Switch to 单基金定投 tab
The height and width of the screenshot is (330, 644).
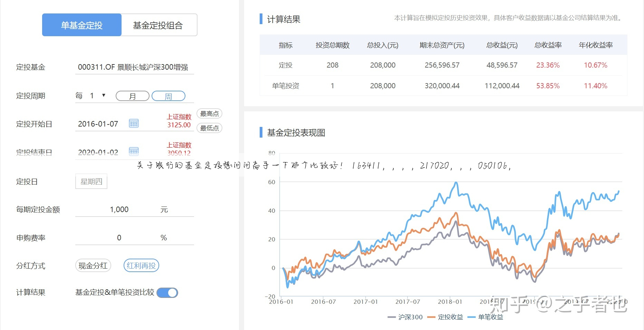point(82,25)
